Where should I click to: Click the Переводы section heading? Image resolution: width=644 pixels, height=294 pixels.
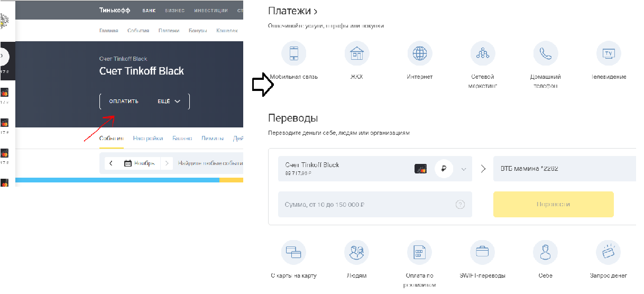point(293,118)
